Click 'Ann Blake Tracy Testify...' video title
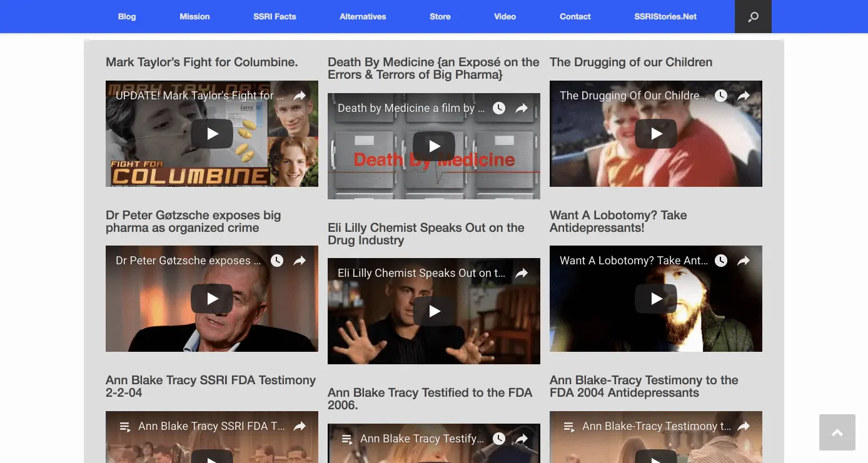This screenshot has height=463, width=868. (422, 439)
